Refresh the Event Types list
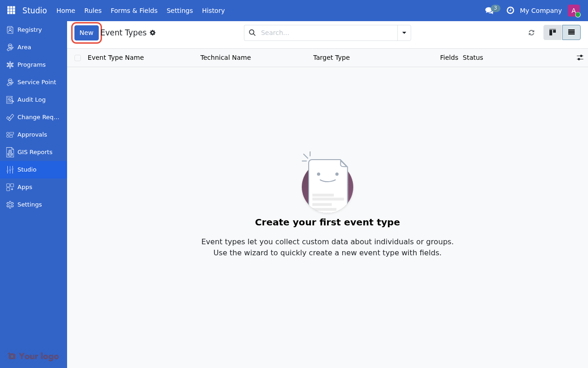The image size is (588, 368). pos(531,33)
